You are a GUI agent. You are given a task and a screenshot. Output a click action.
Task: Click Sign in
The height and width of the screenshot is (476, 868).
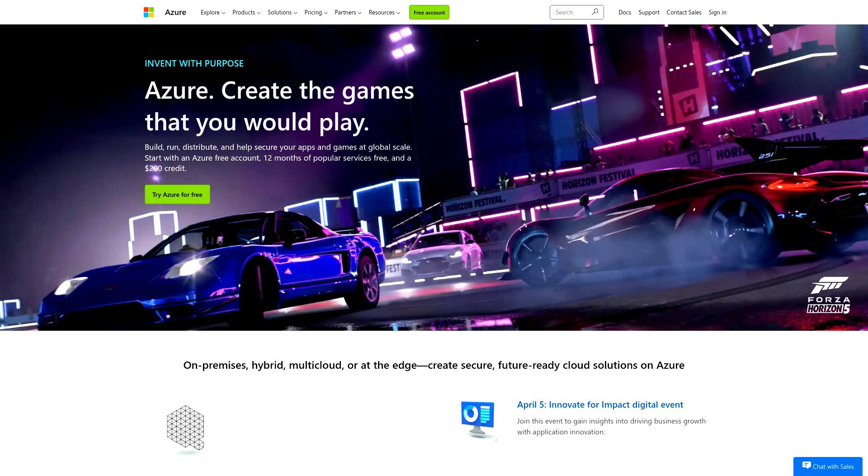coord(717,12)
